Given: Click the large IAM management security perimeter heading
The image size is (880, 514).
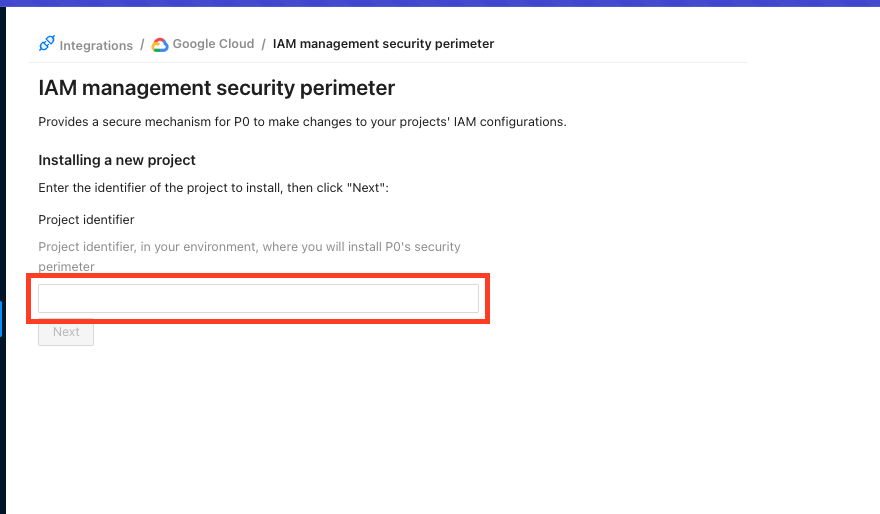Looking at the screenshot, I should pos(216,88).
